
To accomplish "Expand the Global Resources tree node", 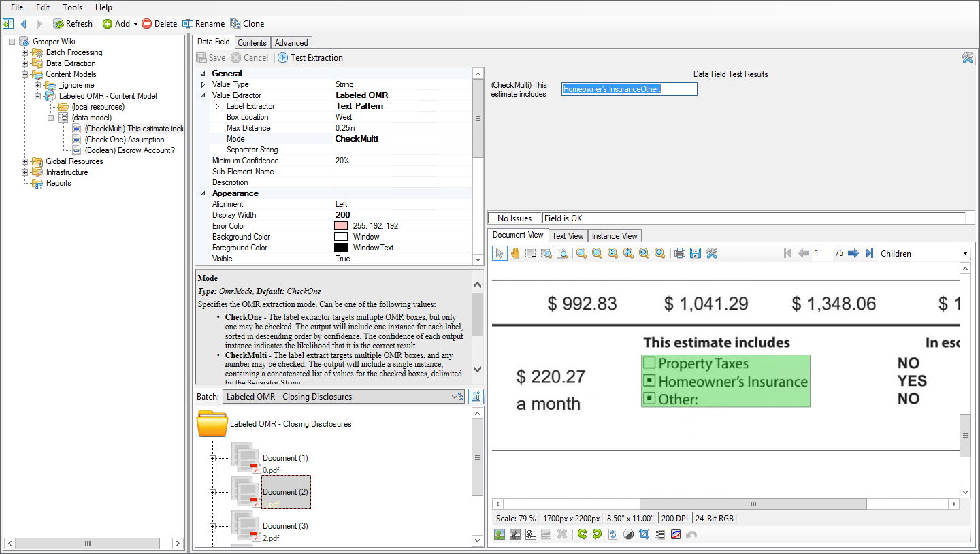I will [25, 161].
